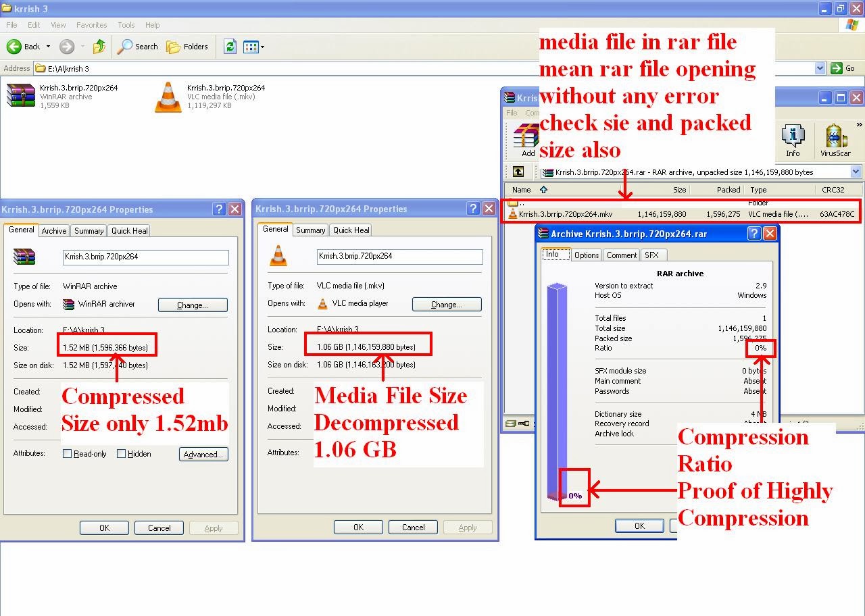
Task: Click Cancel in RAR file Properties dialog
Action: (159, 528)
